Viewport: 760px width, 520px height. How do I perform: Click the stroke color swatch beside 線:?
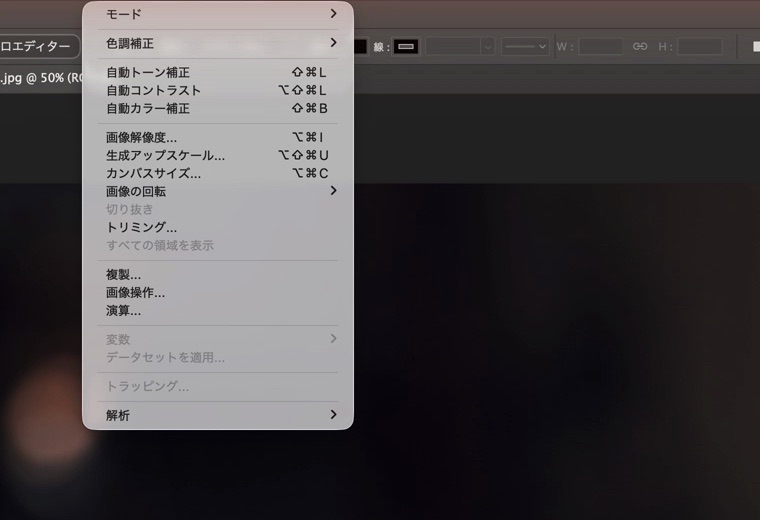[x=406, y=47]
